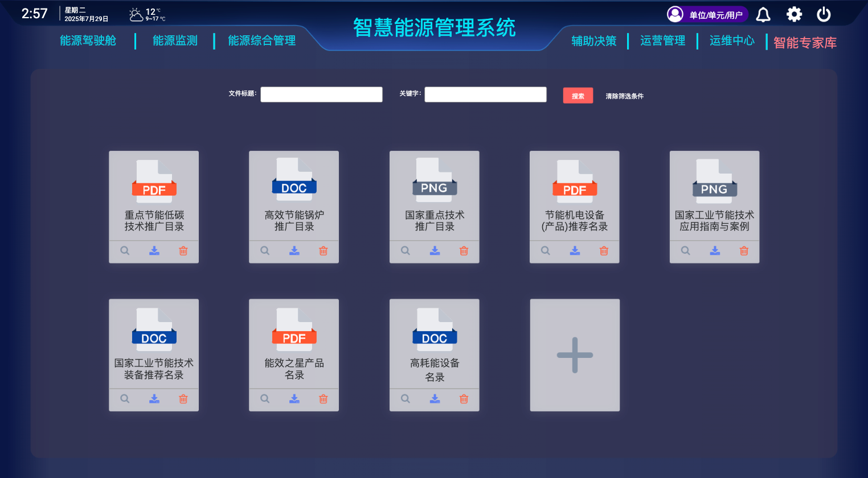Preview 高耗能设备名录 with magnifier icon
This screenshot has width=868, height=478.
[406, 399]
